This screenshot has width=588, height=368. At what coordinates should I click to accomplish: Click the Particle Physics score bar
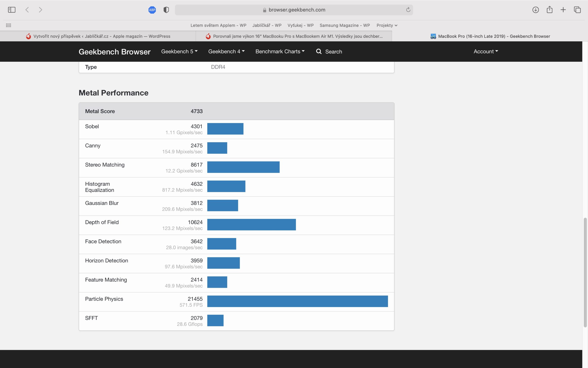coord(297,301)
